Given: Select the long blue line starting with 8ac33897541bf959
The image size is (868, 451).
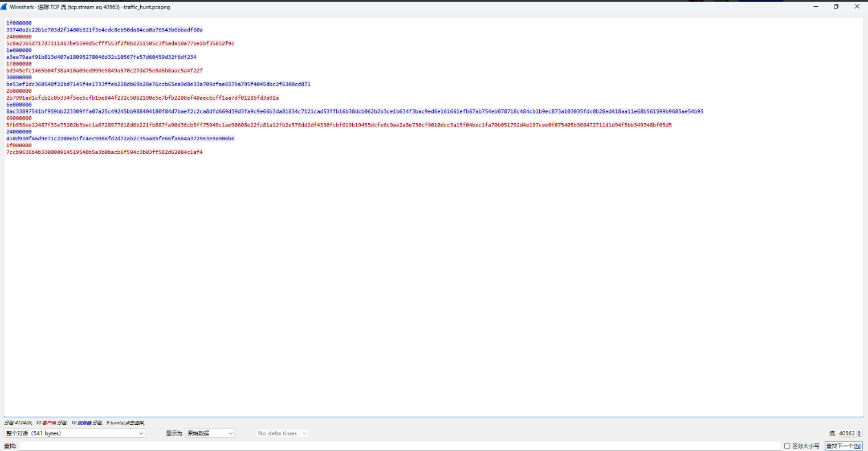Looking at the screenshot, I should [x=355, y=112].
